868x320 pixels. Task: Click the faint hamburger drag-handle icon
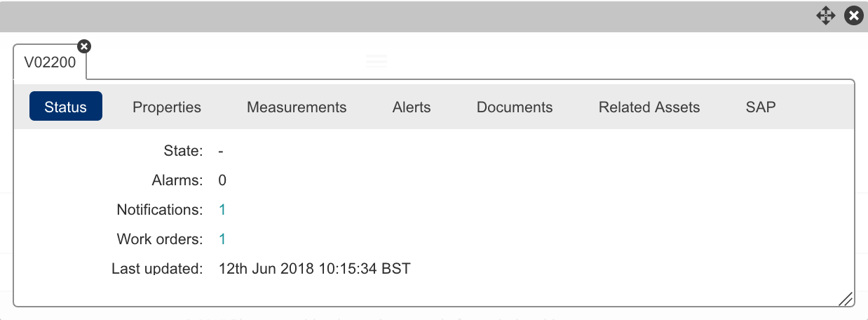coord(377,61)
